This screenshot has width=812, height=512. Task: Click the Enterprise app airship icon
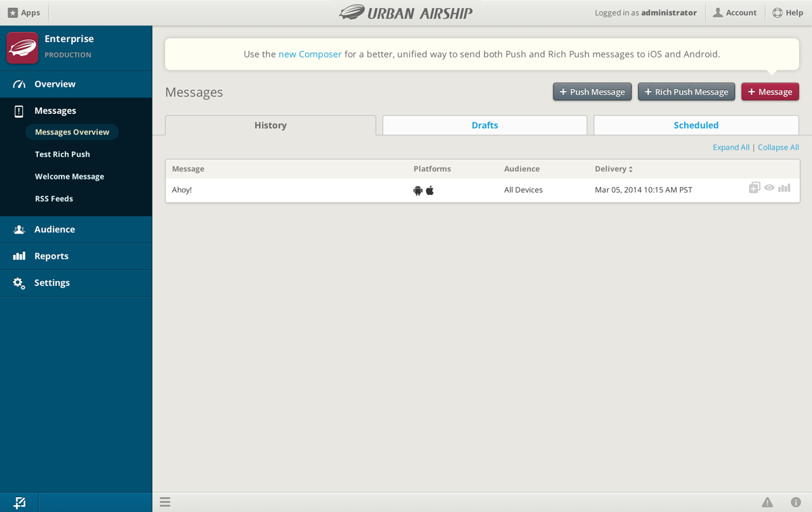pos(22,47)
